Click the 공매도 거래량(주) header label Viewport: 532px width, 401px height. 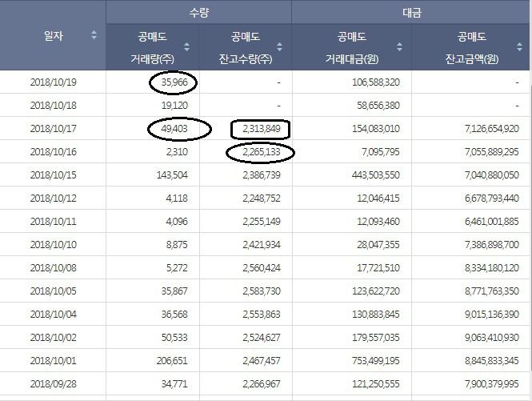pyautogui.click(x=152, y=47)
